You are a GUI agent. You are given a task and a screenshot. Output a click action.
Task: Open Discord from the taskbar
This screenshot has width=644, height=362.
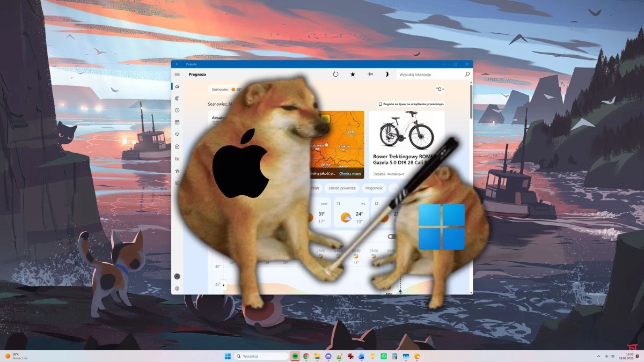[328, 356]
